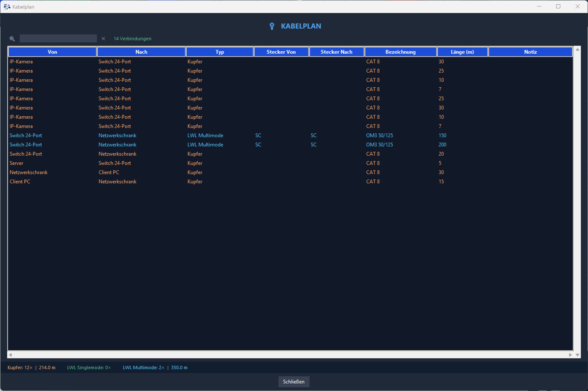Select the LWL Multimode row with length 200
The height and width of the screenshot is (391, 588).
click(x=290, y=145)
